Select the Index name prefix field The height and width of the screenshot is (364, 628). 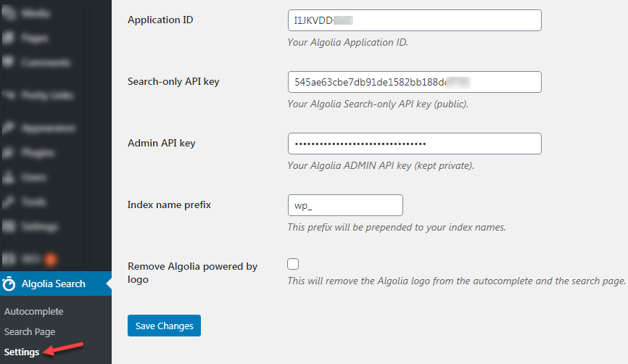click(344, 205)
